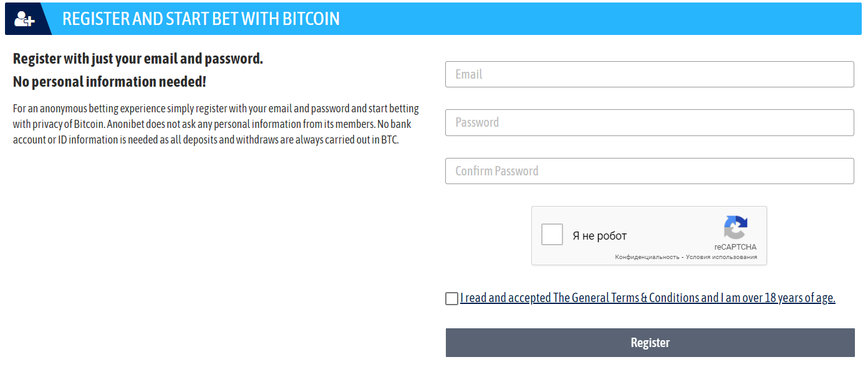Open the 'Конфиденциальность' privacy link

(x=647, y=257)
